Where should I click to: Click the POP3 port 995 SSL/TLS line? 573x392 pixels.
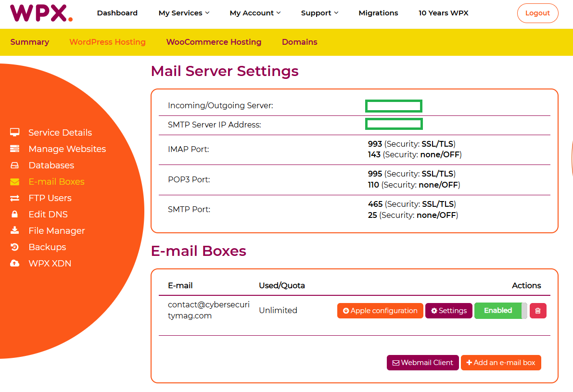(411, 174)
